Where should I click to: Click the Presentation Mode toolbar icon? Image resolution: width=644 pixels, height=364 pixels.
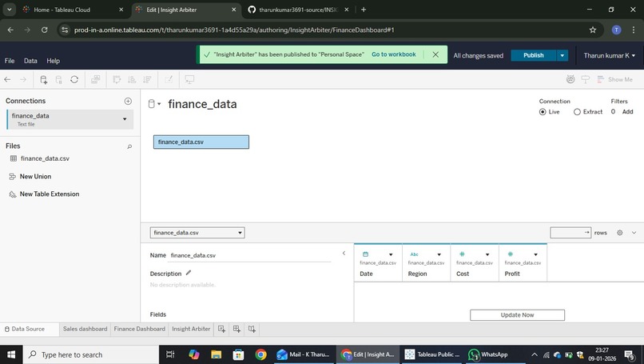189,79
